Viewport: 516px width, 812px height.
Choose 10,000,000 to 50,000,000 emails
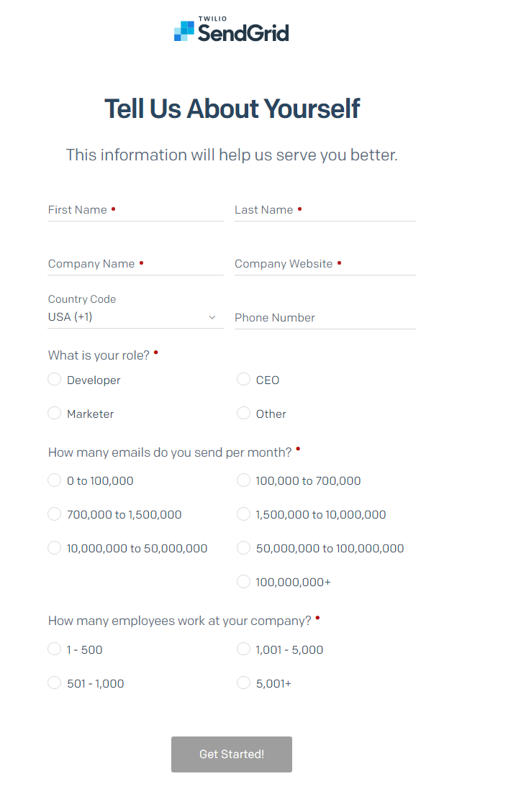coord(55,548)
